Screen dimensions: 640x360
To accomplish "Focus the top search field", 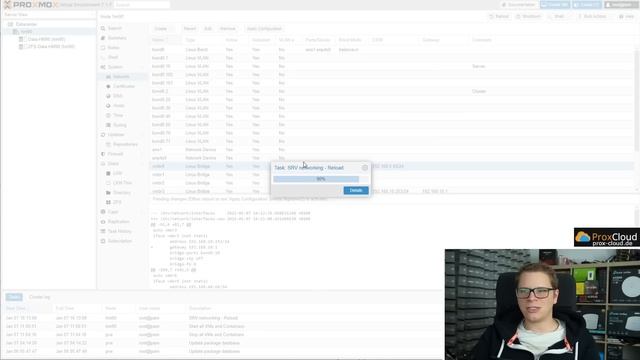I will point(142,5).
